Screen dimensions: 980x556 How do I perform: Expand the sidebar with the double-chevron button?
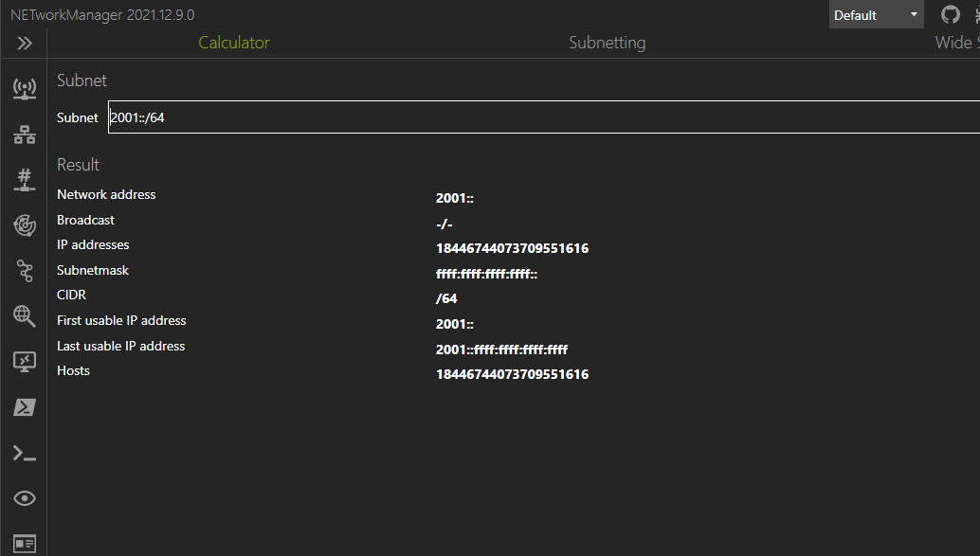(25, 44)
